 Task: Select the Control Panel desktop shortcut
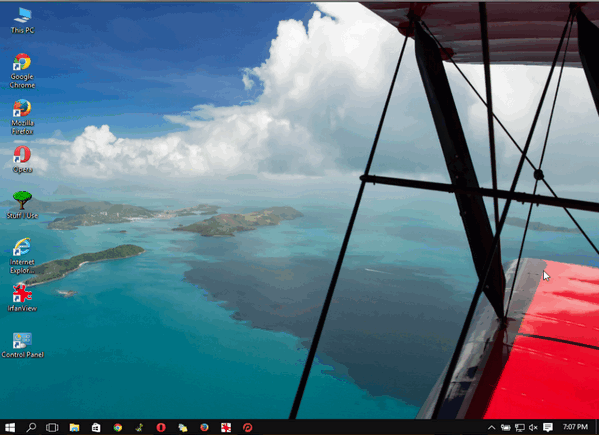[x=22, y=344]
